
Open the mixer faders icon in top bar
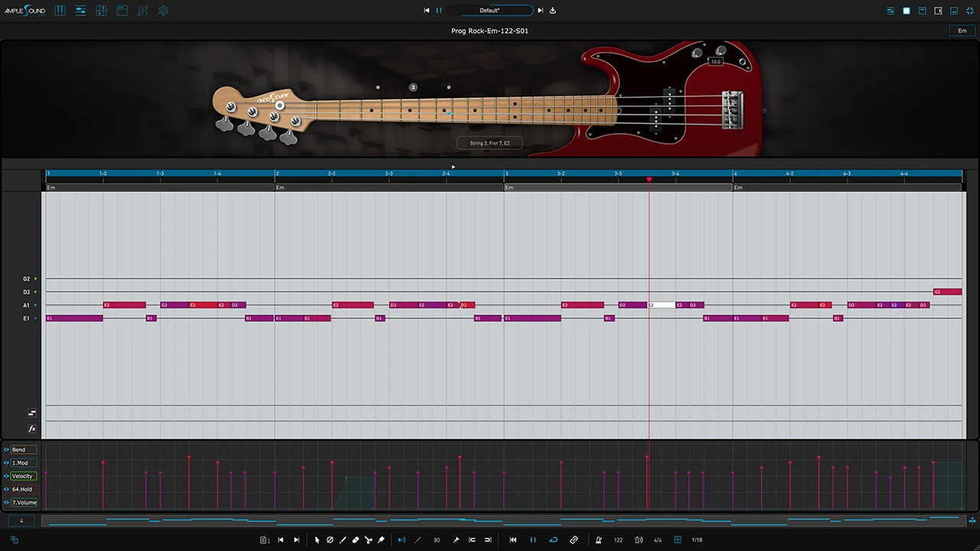(x=142, y=11)
